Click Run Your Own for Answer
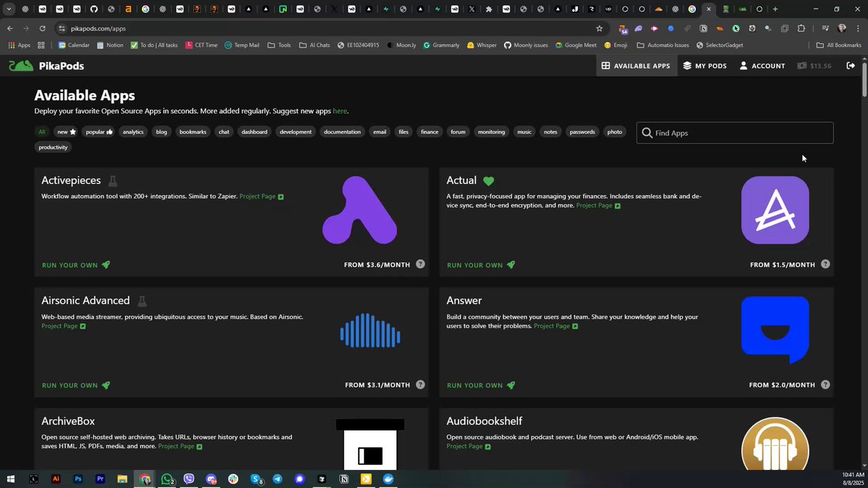868x488 pixels. pos(481,385)
